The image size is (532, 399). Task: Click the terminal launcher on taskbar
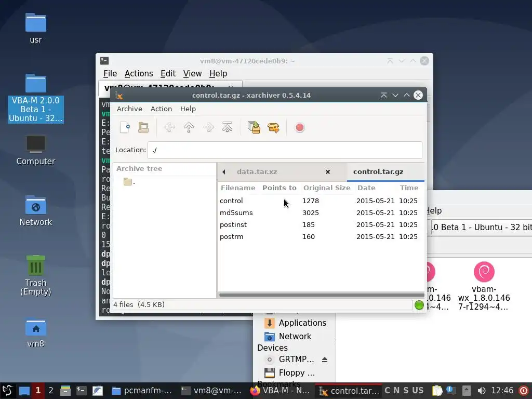pos(82,391)
